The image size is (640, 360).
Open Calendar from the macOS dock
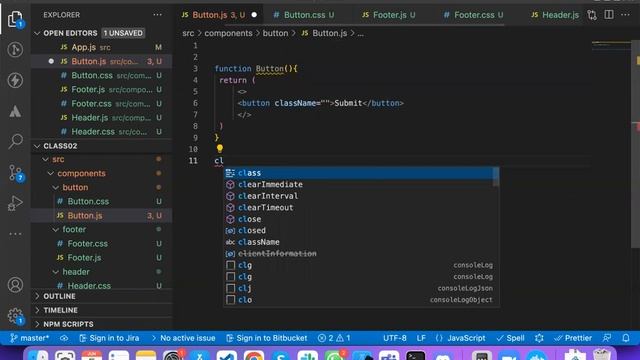pos(92,355)
